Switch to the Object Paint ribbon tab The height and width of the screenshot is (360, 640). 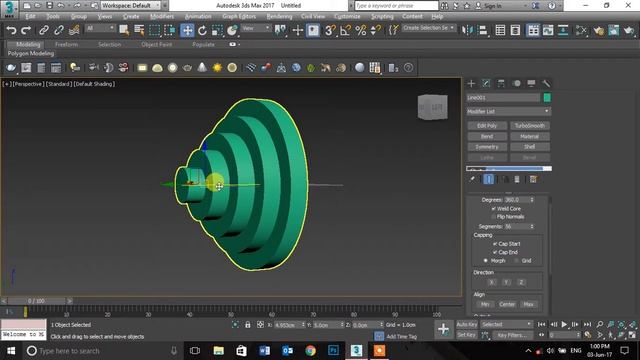(x=156, y=44)
